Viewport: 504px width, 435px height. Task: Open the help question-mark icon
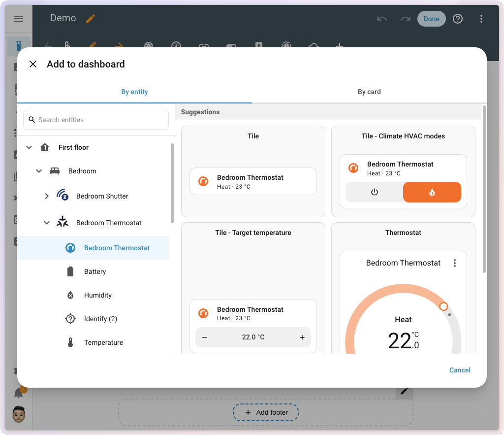(x=457, y=19)
